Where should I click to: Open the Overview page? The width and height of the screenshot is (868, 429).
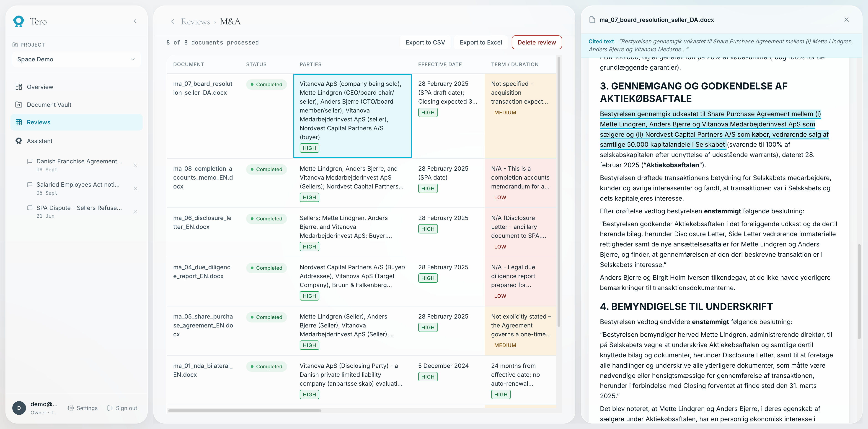(77, 87)
